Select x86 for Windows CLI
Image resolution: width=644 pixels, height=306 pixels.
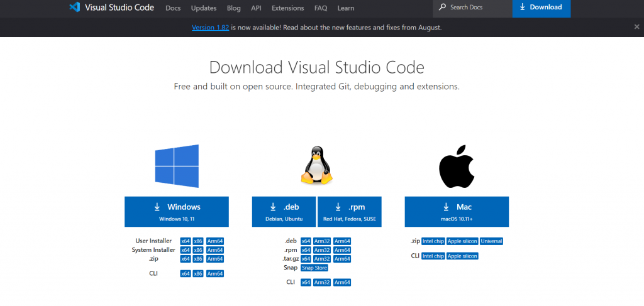[x=198, y=273]
